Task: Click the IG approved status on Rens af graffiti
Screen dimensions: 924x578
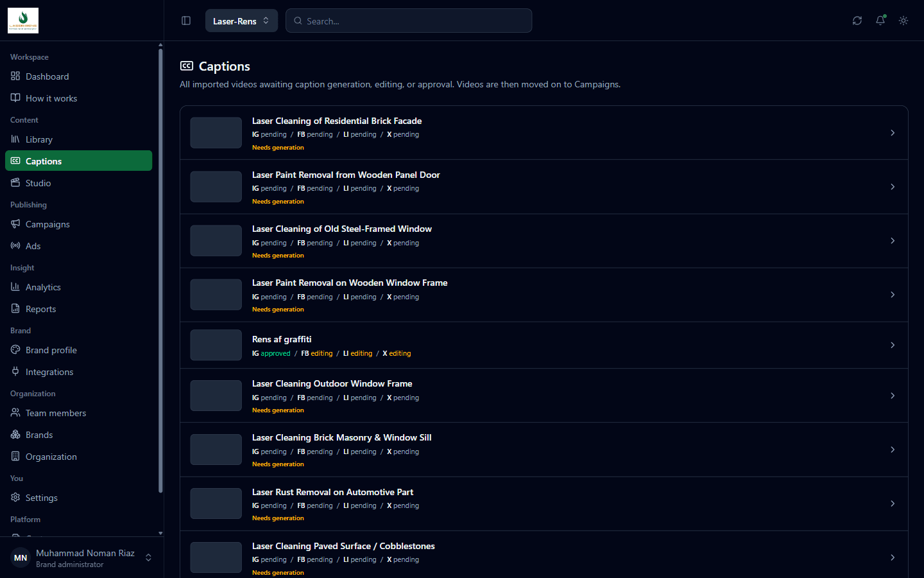Action: [x=271, y=353]
